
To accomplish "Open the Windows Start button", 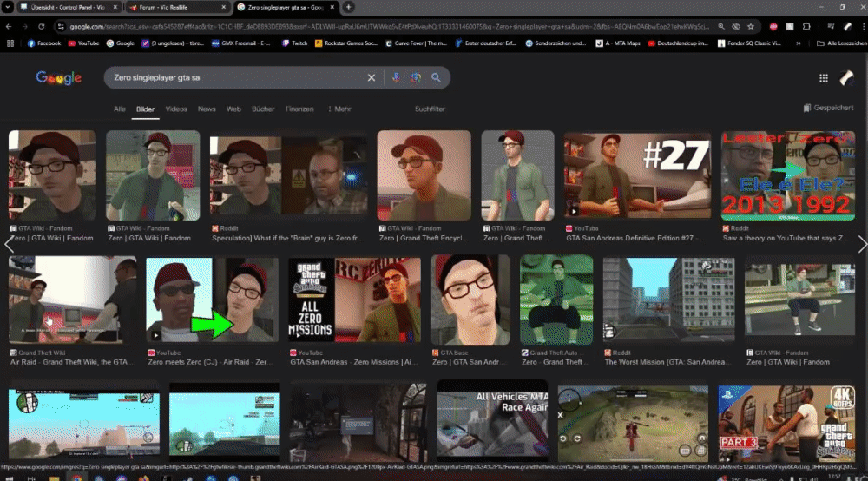I will (x=10, y=478).
